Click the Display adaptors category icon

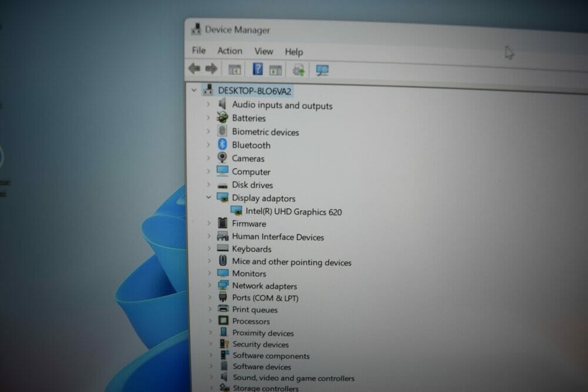pos(222,197)
